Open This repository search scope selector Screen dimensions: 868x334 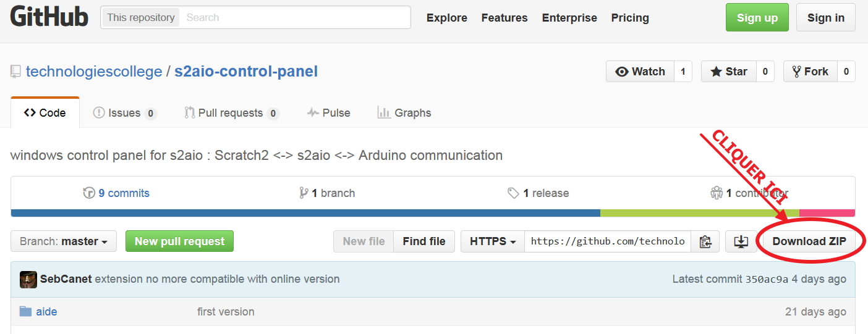click(x=140, y=17)
